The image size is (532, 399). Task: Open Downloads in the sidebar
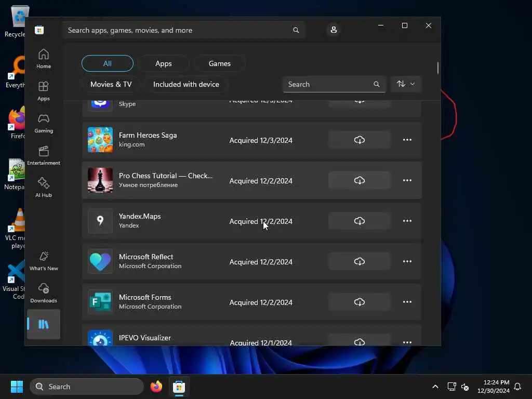(44, 293)
